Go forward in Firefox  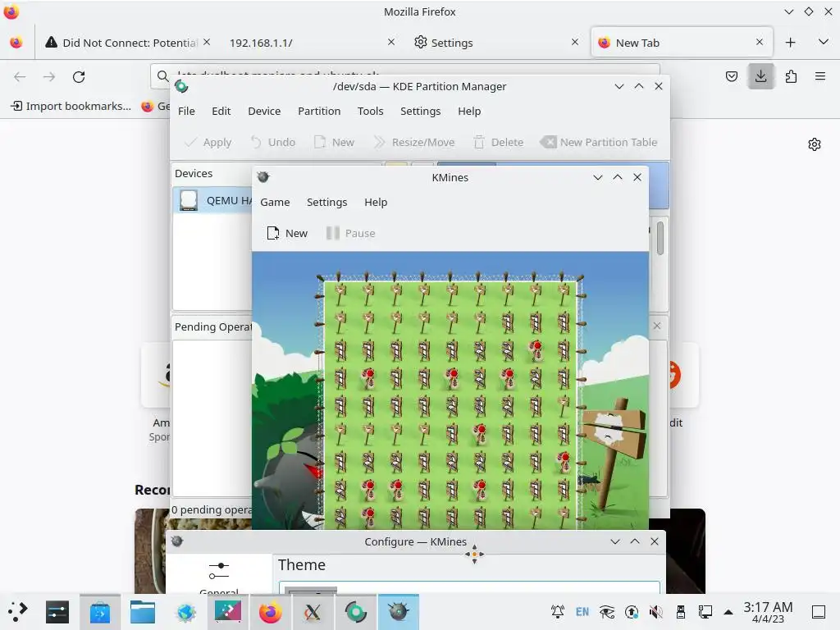(x=49, y=76)
